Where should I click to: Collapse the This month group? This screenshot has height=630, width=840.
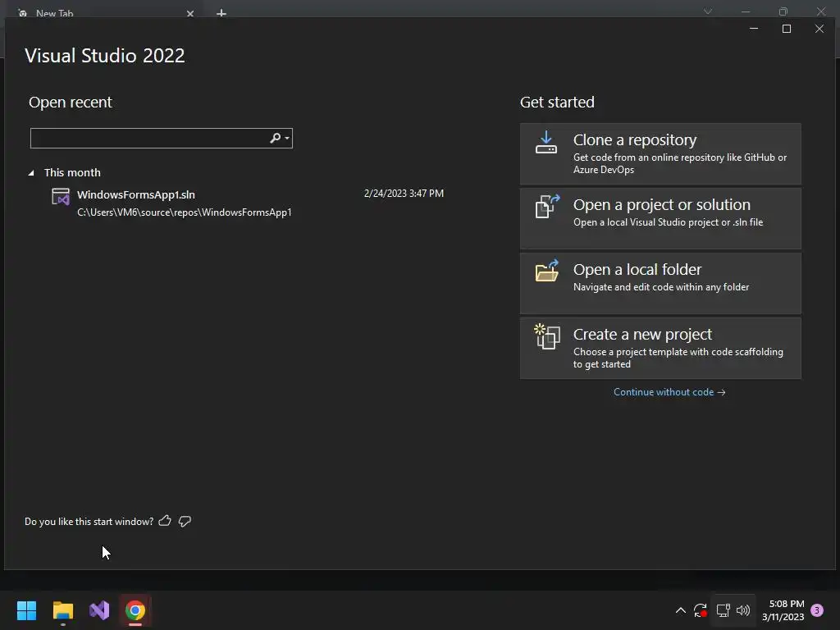[31, 172]
